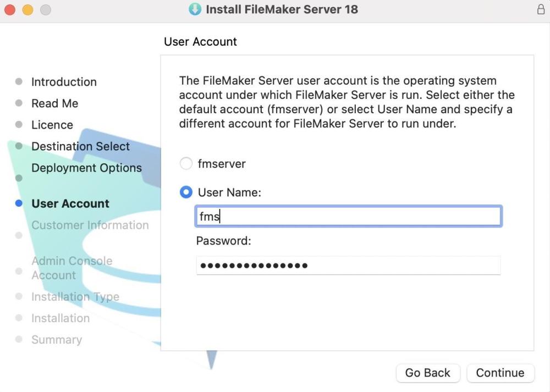This screenshot has width=550, height=392.
Task: Click the lock icon in title bar
Action: coord(540,9)
